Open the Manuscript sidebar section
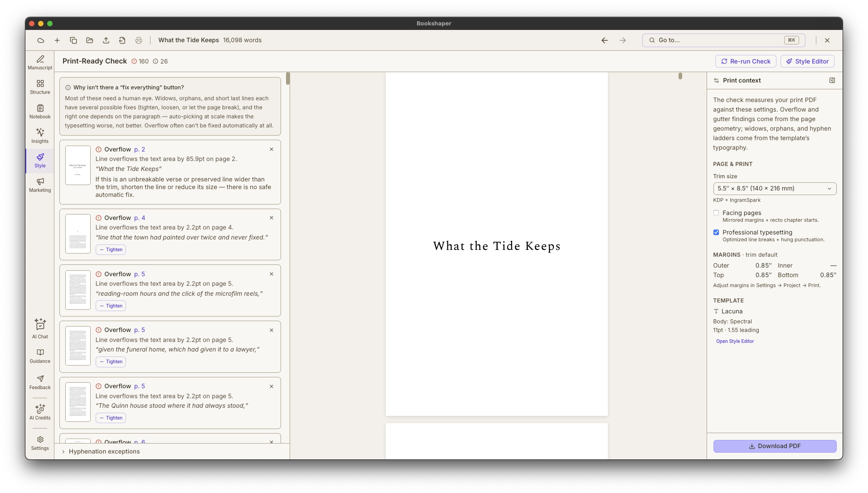 40,63
